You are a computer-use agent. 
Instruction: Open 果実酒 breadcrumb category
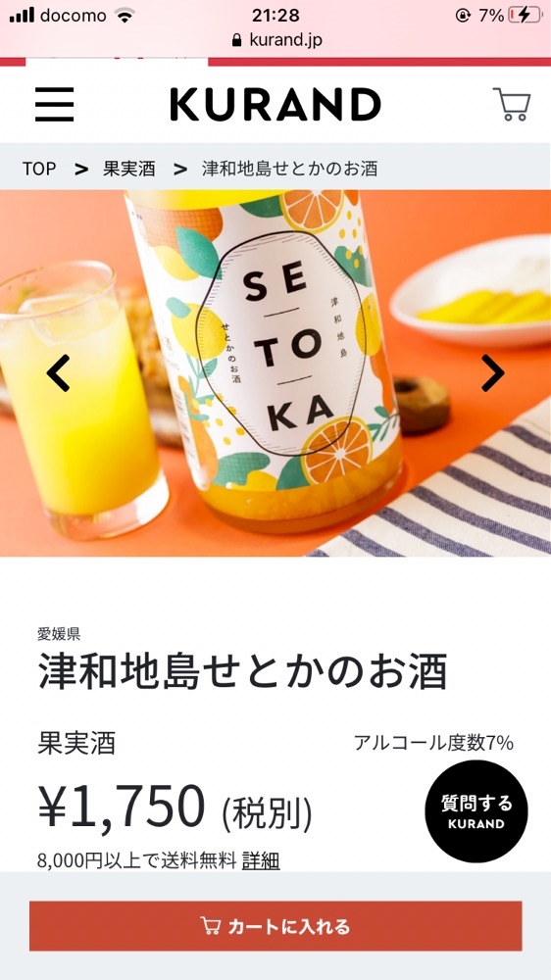point(128,169)
